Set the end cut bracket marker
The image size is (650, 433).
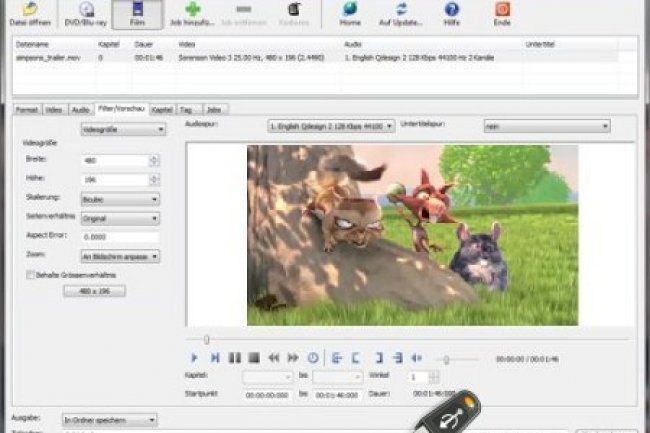[379, 358]
